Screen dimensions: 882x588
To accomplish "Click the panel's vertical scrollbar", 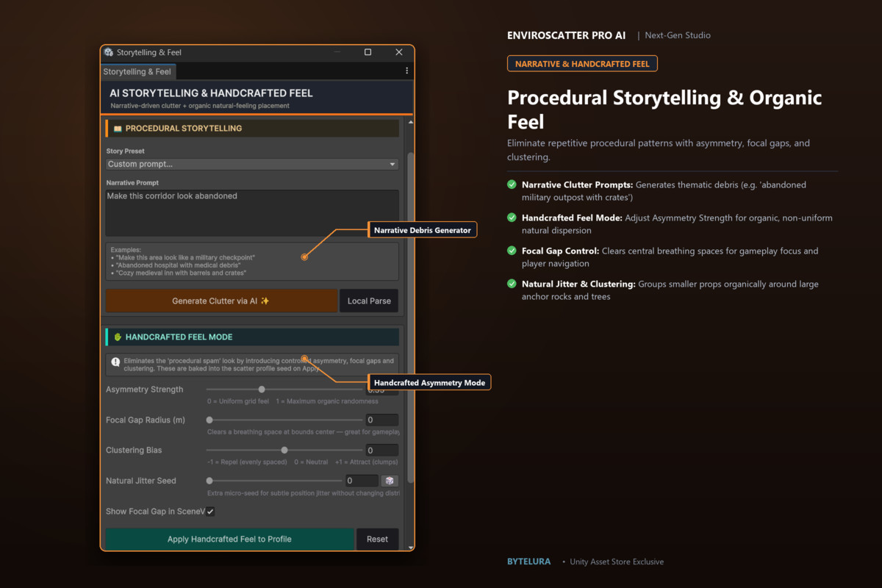I will point(410,318).
